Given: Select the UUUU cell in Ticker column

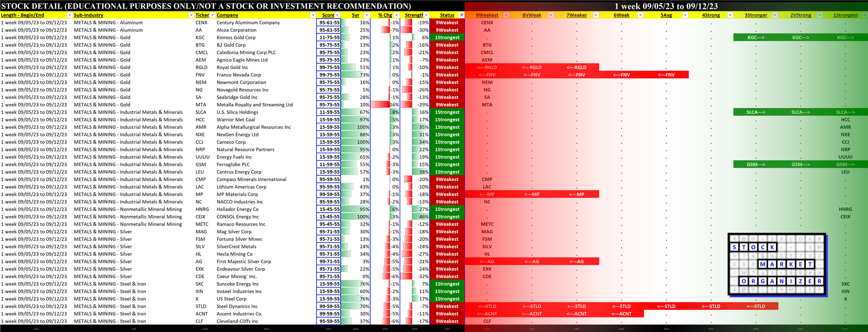Looking at the screenshot, I should point(205,157).
